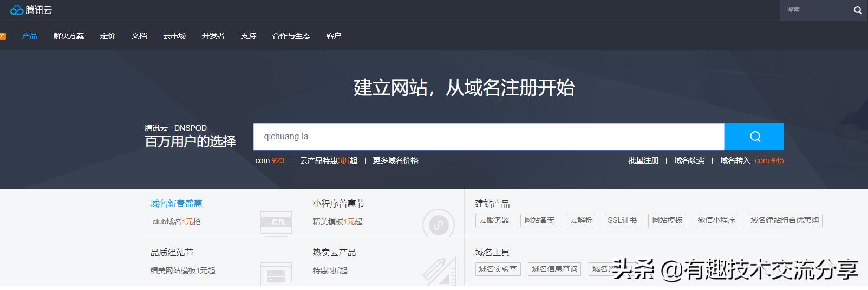Click the blue domain search button
The height and width of the screenshot is (290, 868).
pos(754,137)
